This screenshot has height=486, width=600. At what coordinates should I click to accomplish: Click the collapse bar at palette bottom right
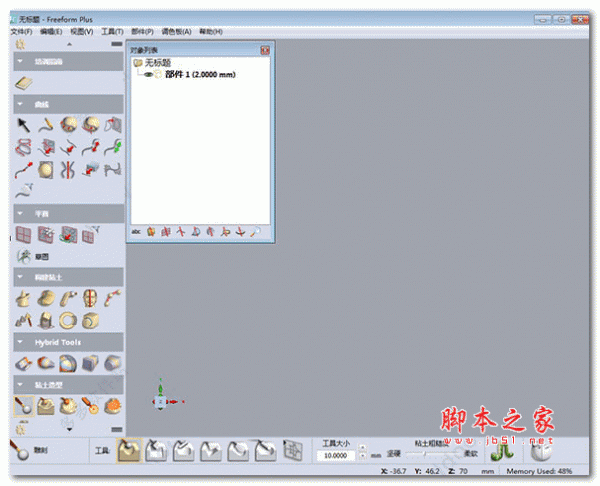[x=117, y=429]
